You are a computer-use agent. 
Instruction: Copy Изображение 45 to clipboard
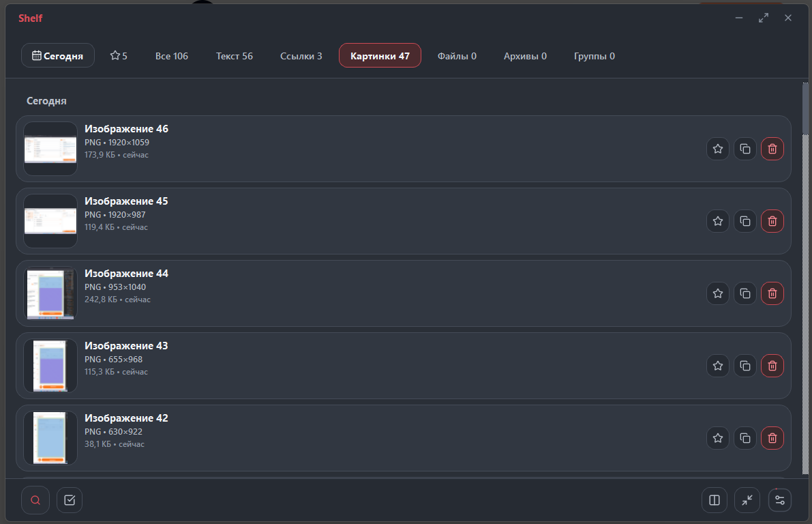[x=745, y=221]
